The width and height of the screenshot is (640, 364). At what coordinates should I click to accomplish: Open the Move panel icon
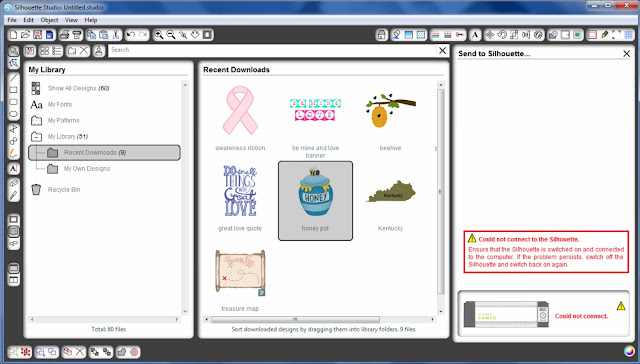tap(489, 35)
